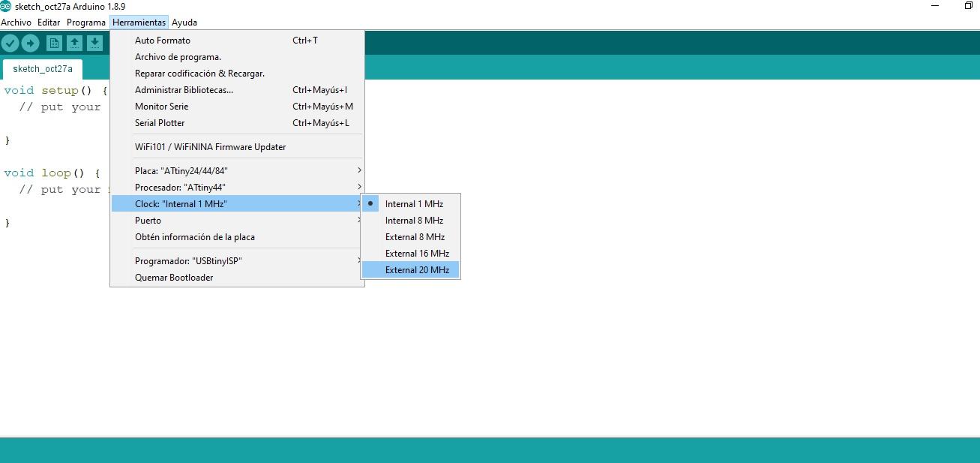980x463 pixels.
Task: Click the Verify checkmark toolbar icon
Action: (x=10, y=44)
